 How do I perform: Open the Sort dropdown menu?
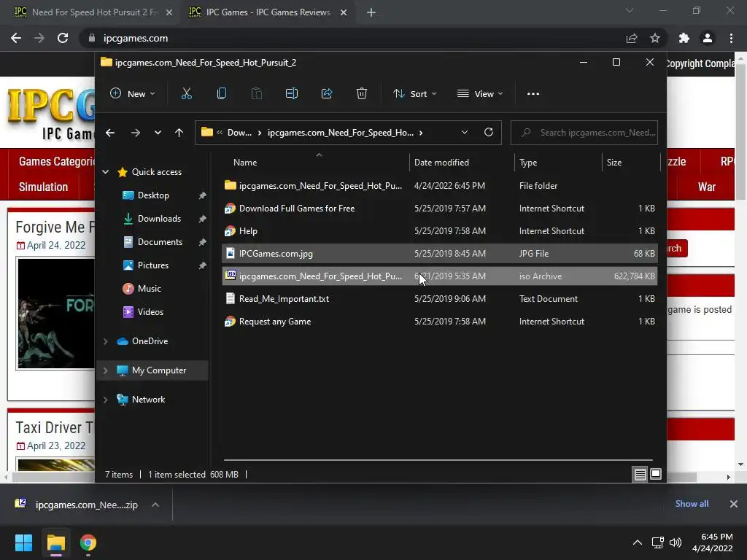[414, 94]
